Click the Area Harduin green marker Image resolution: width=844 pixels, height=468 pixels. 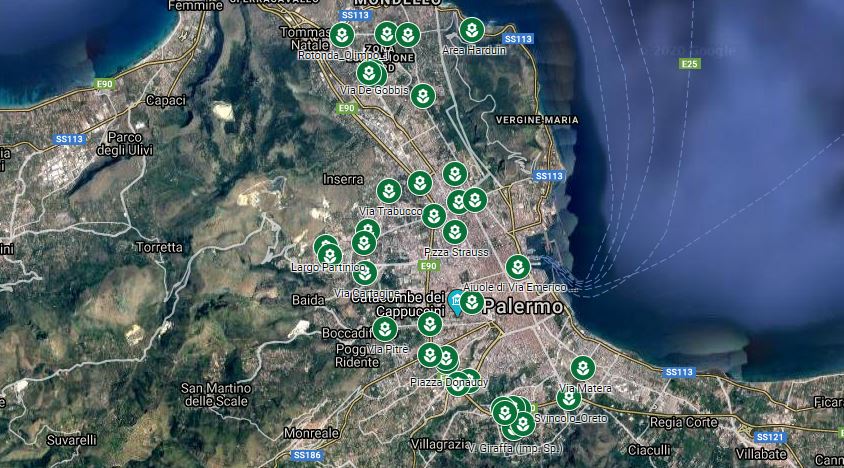472,30
